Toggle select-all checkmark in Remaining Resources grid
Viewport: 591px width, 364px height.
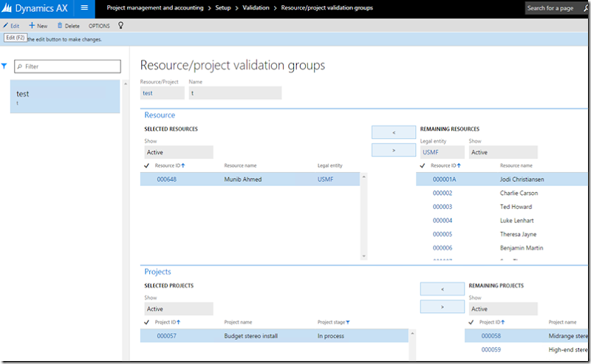[422, 165]
